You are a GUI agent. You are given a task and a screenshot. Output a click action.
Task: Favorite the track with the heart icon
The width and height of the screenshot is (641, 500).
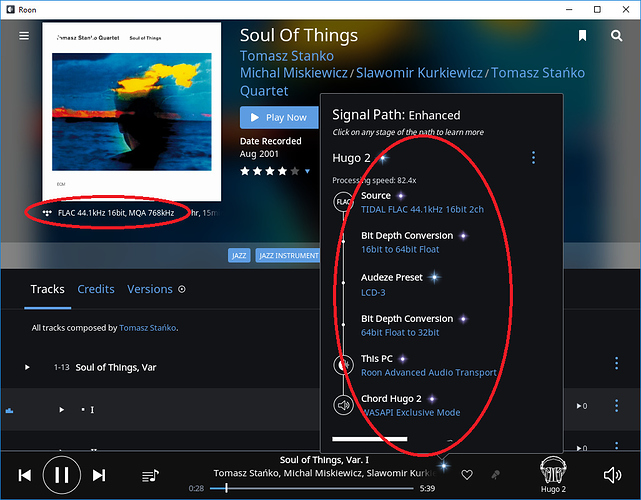467,475
